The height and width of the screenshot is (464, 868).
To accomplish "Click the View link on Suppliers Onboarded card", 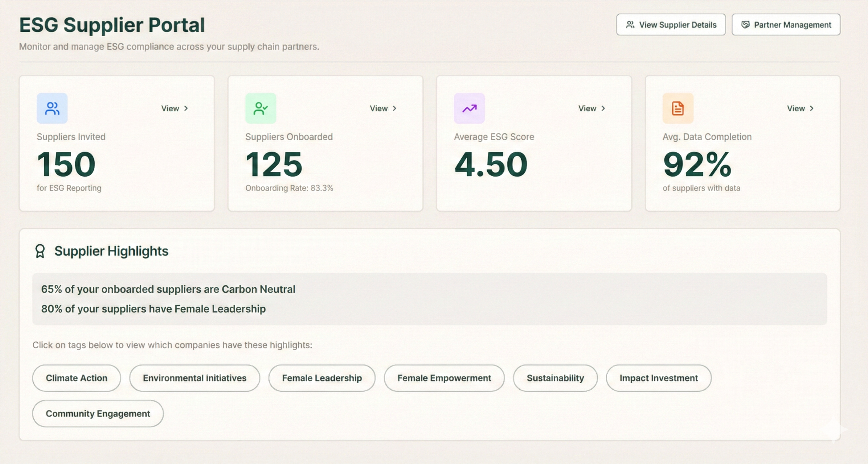I will pyautogui.click(x=383, y=108).
